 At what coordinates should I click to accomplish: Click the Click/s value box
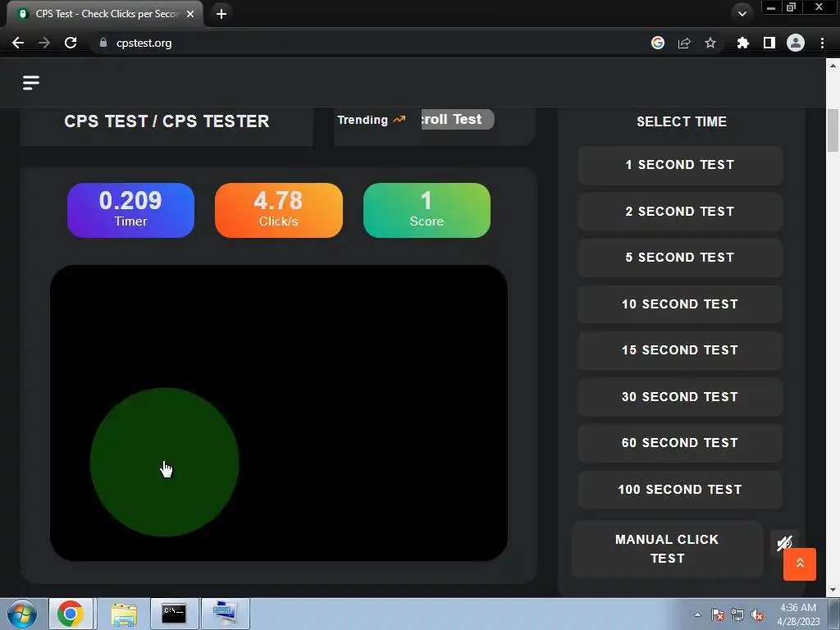pos(279,210)
